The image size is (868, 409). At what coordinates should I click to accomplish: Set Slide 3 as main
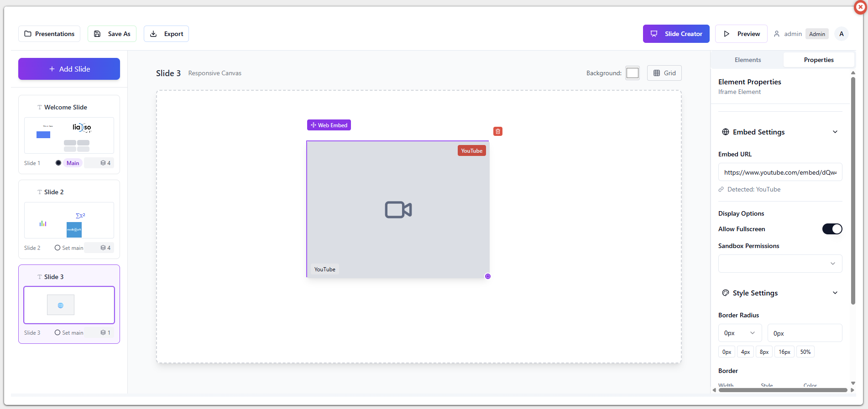point(69,332)
